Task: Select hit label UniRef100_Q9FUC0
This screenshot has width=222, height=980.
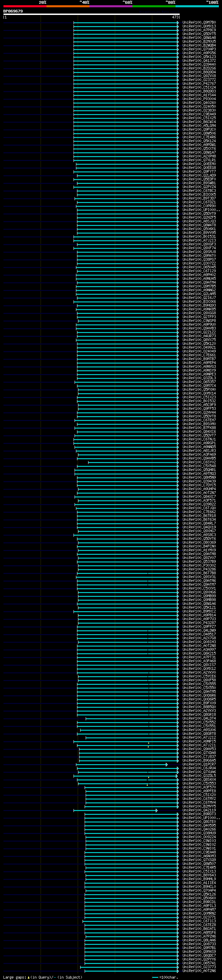Action: coord(199,129)
